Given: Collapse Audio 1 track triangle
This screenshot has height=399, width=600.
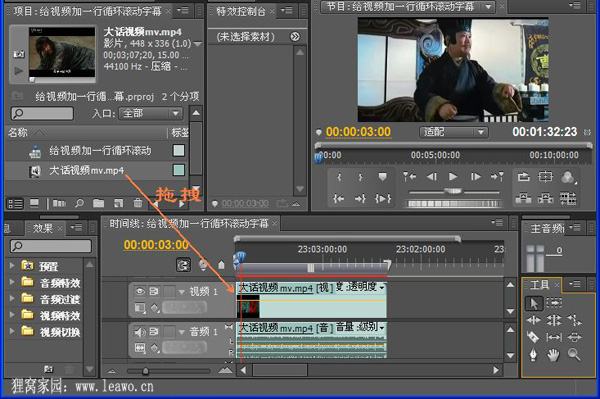Looking at the screenshot, I should [182, 332].
